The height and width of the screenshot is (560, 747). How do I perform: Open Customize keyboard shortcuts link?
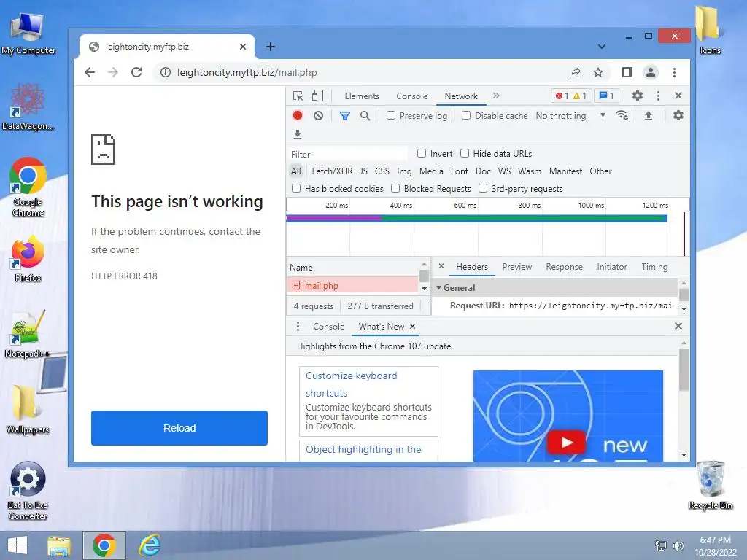pos(351,384)
